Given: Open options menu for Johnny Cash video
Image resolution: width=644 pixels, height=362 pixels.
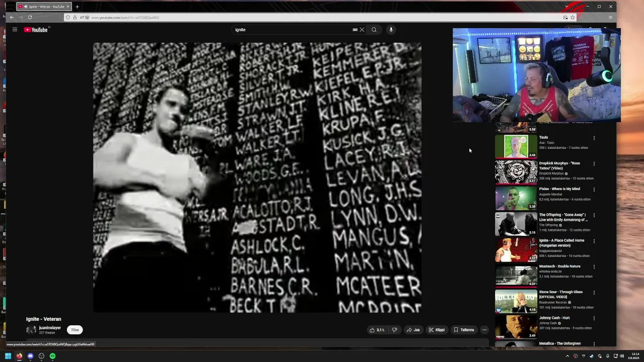Looking at the screenshot, I should (594, 318).
